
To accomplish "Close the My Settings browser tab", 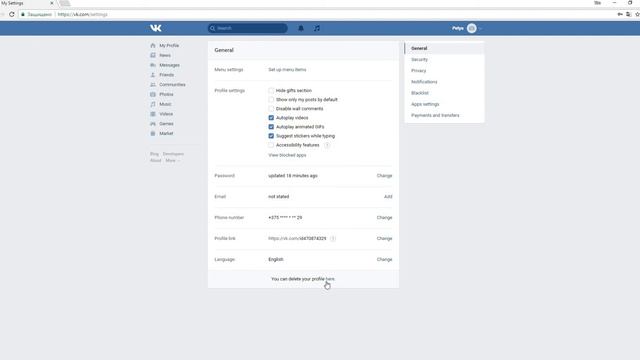I will pos(52,3).
